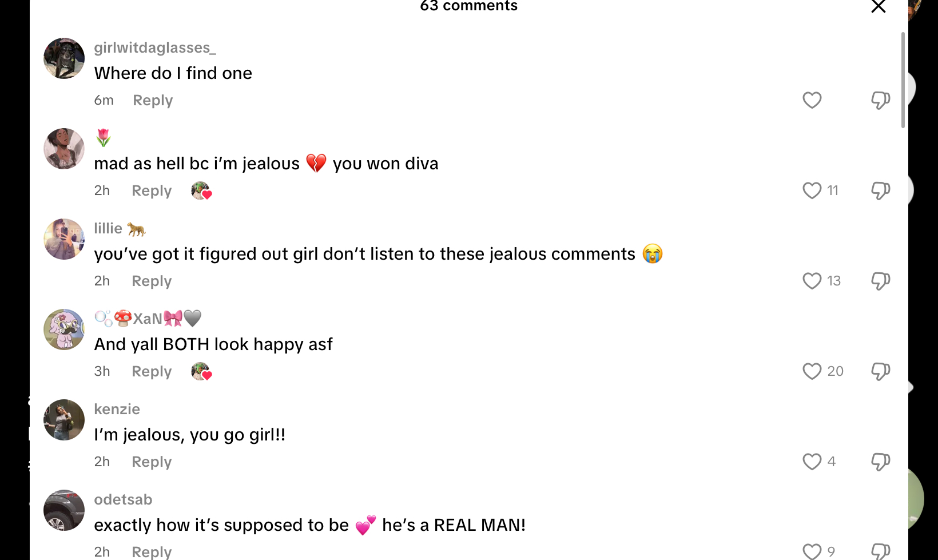The height and width of the screenshot is (560, 938).
Task: Reply to kenzie's comment
Action: click(152, 462)
